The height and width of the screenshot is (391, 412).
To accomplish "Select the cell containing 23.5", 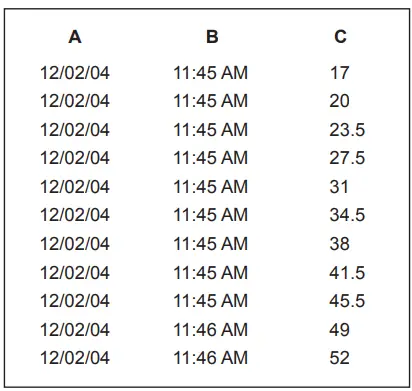I will pos(347,130).
